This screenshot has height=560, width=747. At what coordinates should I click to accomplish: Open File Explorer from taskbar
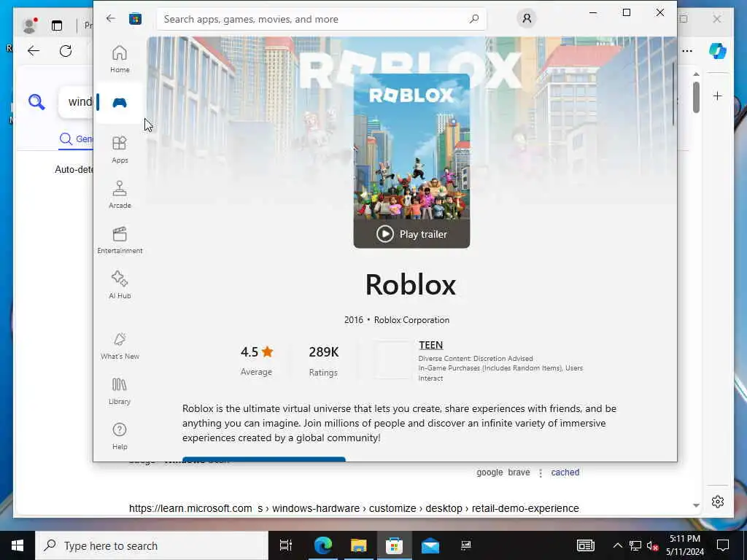pyautogui.click(x=358, y=545)
